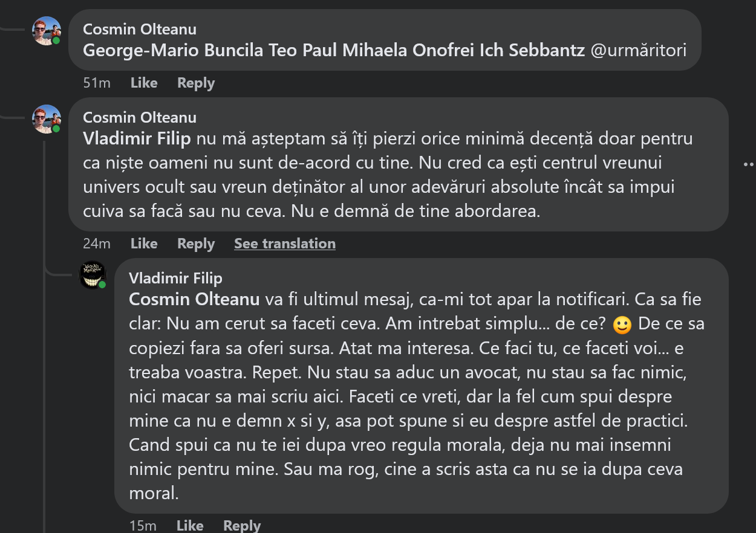Open Vladimir Filip's grinning avatar picture
756x533 pixels.
coord(93,276)
